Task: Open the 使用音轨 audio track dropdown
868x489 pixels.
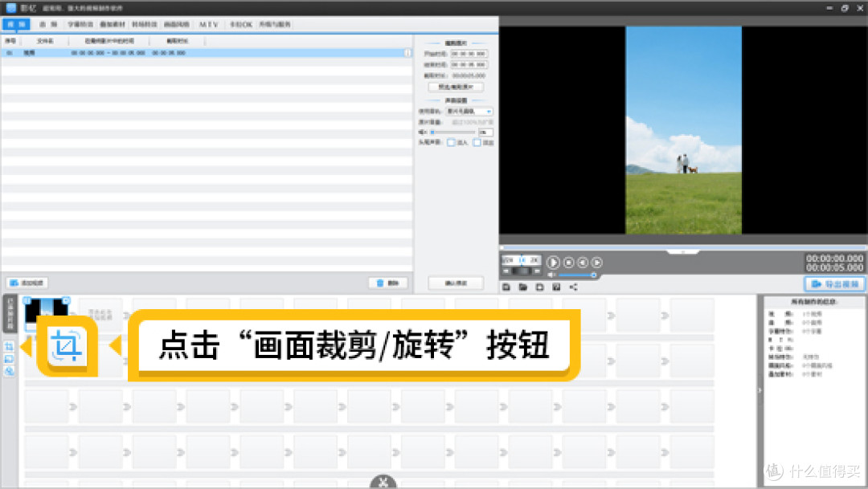Action: [x=469, y=111]
